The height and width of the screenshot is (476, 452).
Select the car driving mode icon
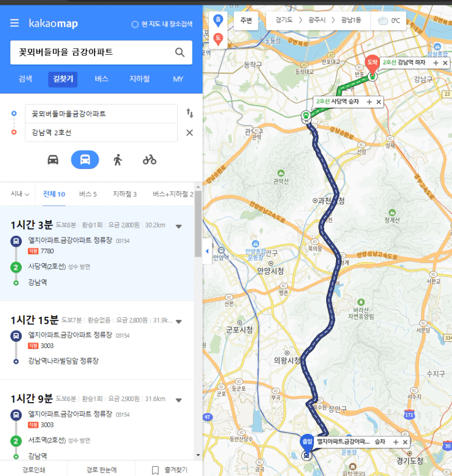click(53, 160)
